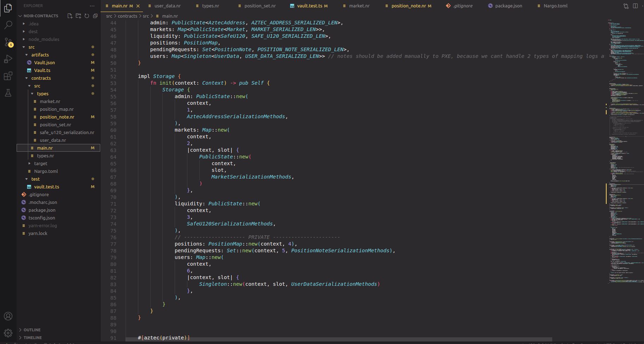Switch to the position_set.nr tab

[x=260, y=6]
